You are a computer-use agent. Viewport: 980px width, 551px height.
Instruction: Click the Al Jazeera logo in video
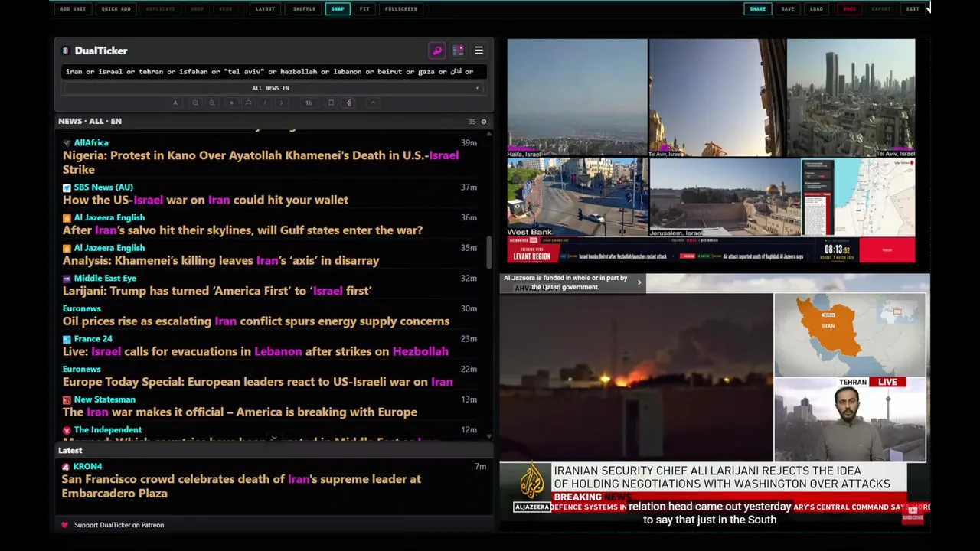pyautogui.click(x=531, y=487)
